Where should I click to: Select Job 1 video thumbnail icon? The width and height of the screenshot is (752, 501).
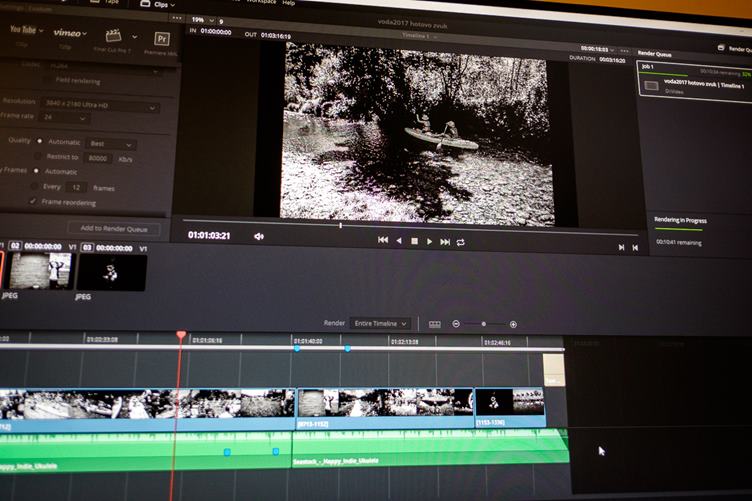[x=651, y=86]
